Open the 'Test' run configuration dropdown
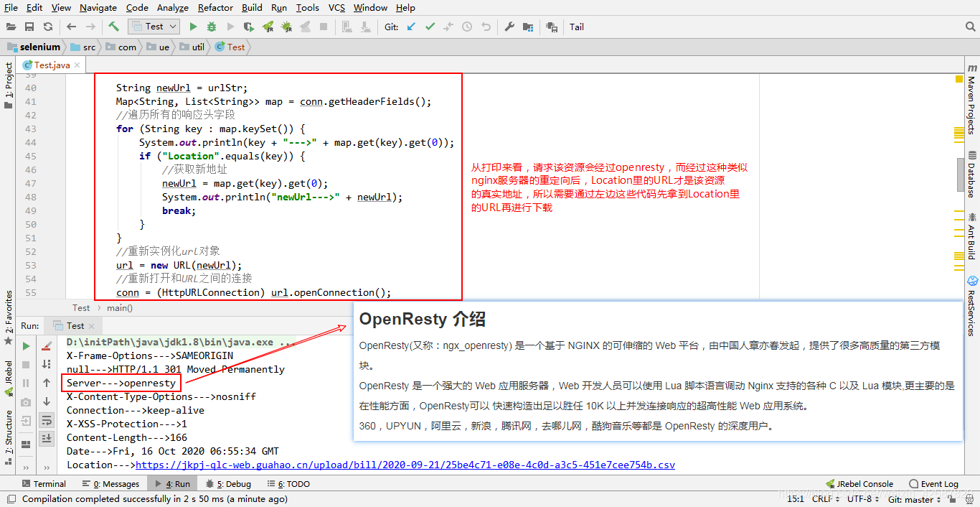This screenshot has width=980, height=507. 154,27
